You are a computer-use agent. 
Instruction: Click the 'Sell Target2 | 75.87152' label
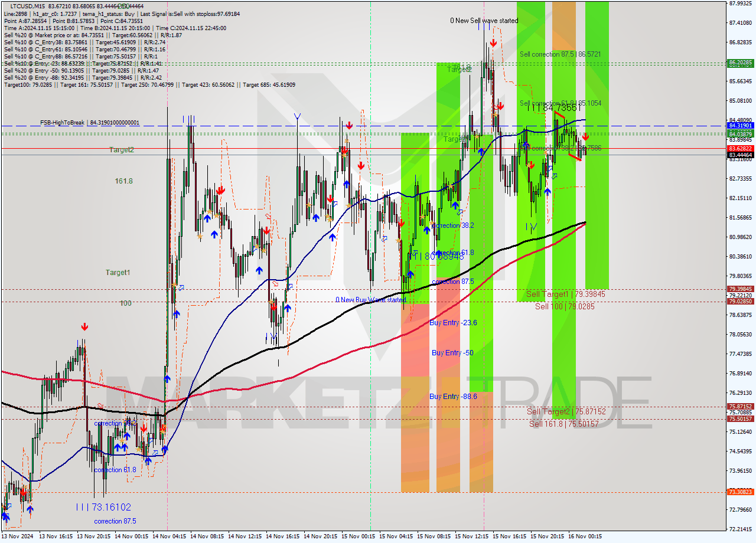tap(566, 411)
